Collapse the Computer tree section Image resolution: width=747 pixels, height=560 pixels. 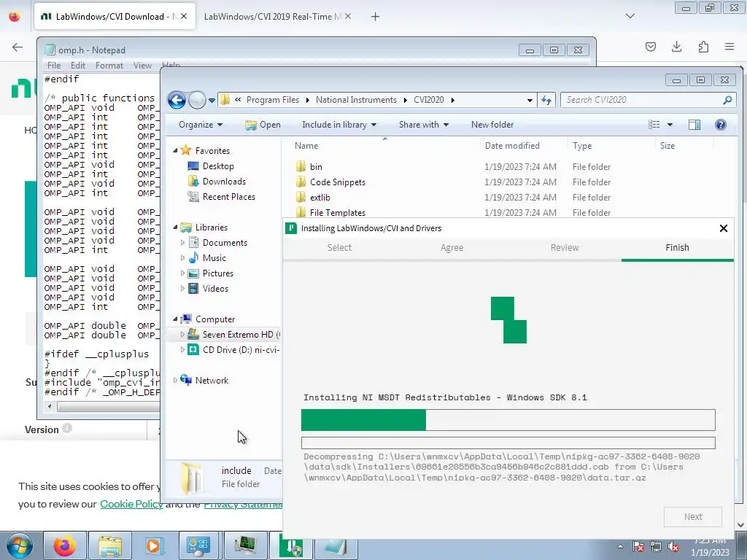pyautogui.click(x=175, y=319)
